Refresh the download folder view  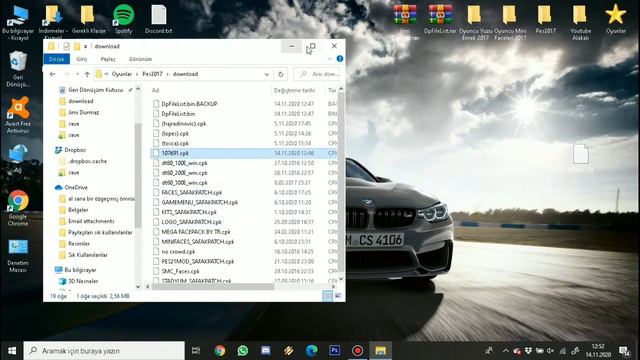pos(281,74)
